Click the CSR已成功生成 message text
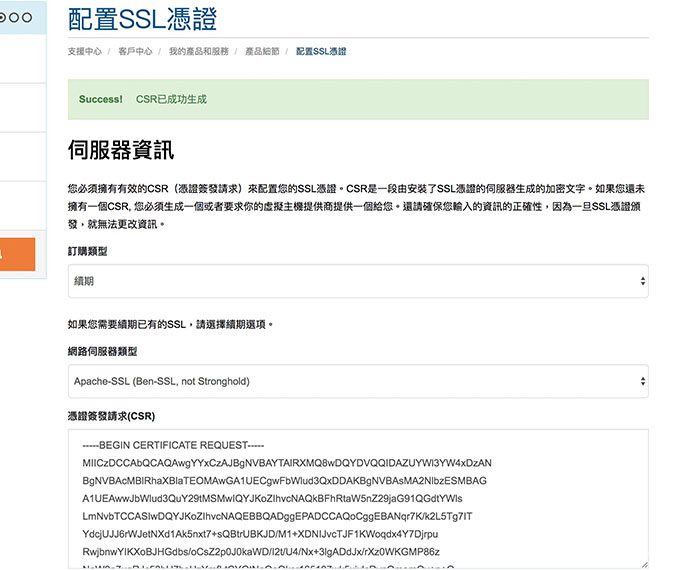 [171, 99]
